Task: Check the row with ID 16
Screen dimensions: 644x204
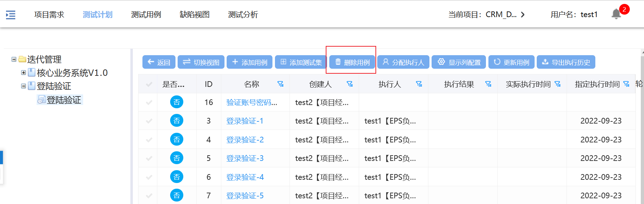Action: tap(149, 103)
